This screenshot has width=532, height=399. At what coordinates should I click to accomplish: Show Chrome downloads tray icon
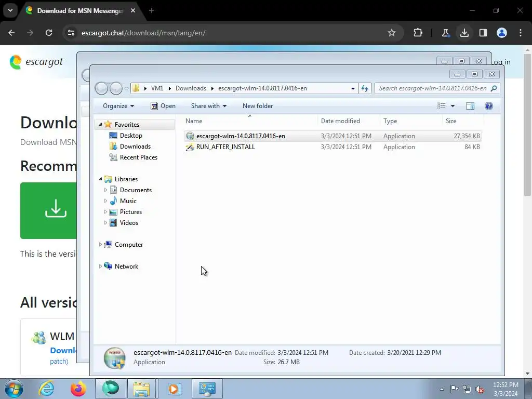tap(464, 33)
